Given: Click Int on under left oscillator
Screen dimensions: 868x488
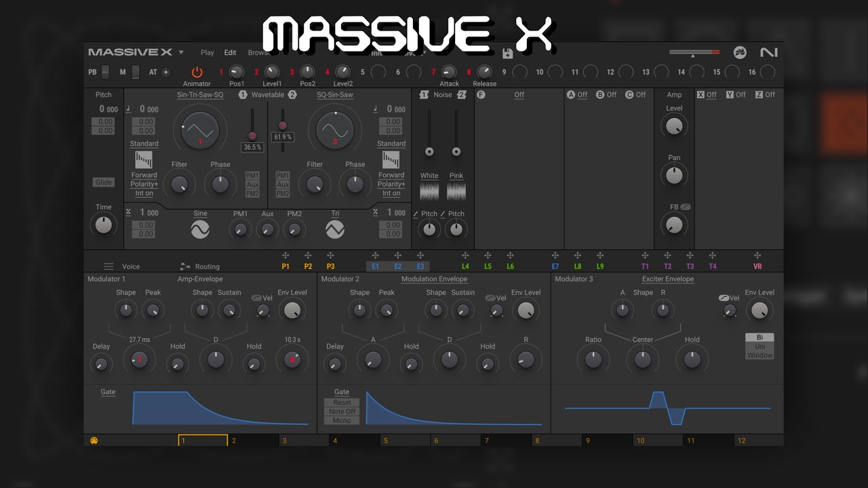Looking at the screenshot, I should pyautogui.click(x=144, y=193).
